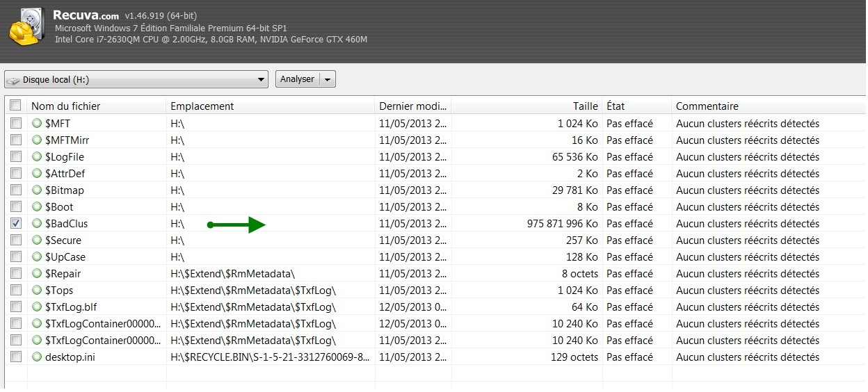This screenshot has width=868, height=392.
Task: Open the Analyser button's dropdown arrow
Action: click(x=328, y=79)
